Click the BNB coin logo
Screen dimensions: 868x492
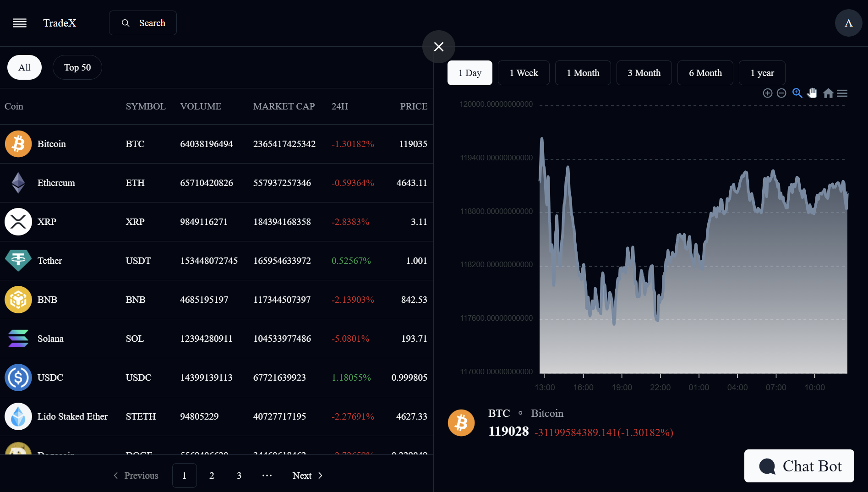[x=18, y=300]
